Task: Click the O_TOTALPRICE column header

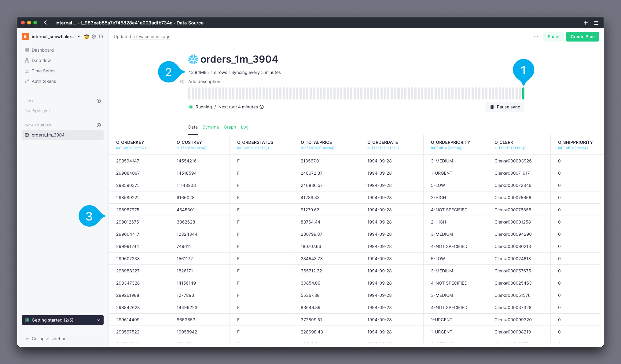Action: 326,145
